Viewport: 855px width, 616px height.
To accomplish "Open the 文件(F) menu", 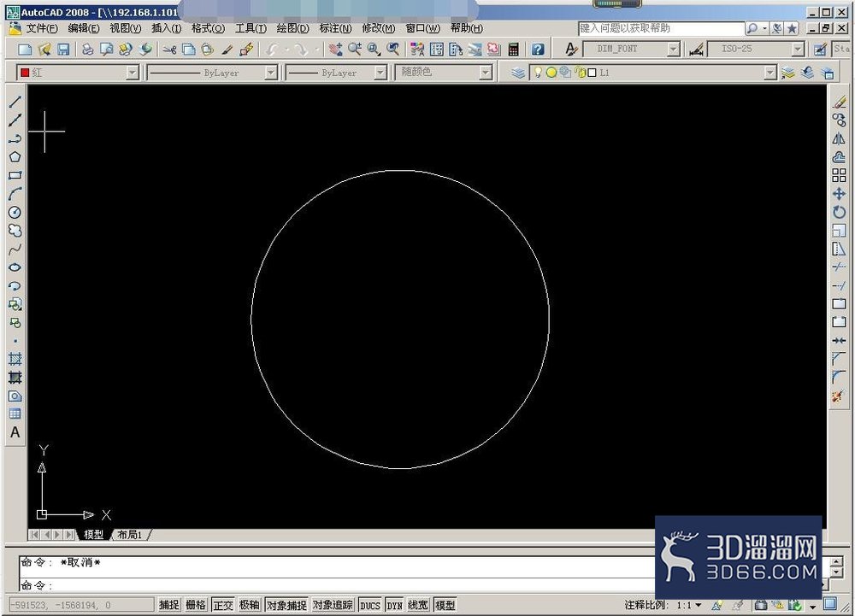I will pyautogui.click(x=42, y=28).
